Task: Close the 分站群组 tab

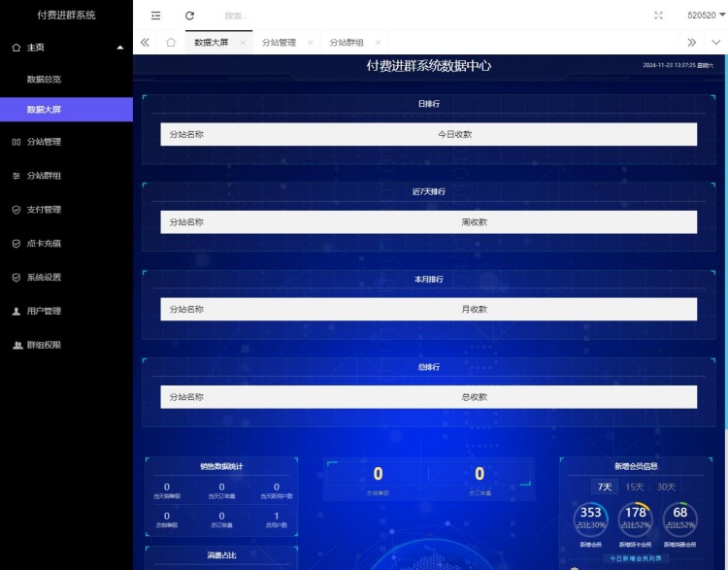Action: click(379, 43)
